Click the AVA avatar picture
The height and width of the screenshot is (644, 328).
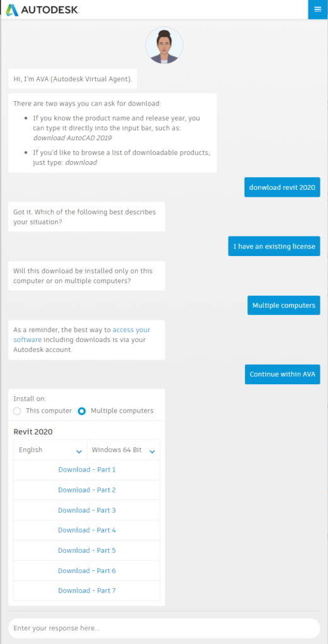(x=164, y=45)
